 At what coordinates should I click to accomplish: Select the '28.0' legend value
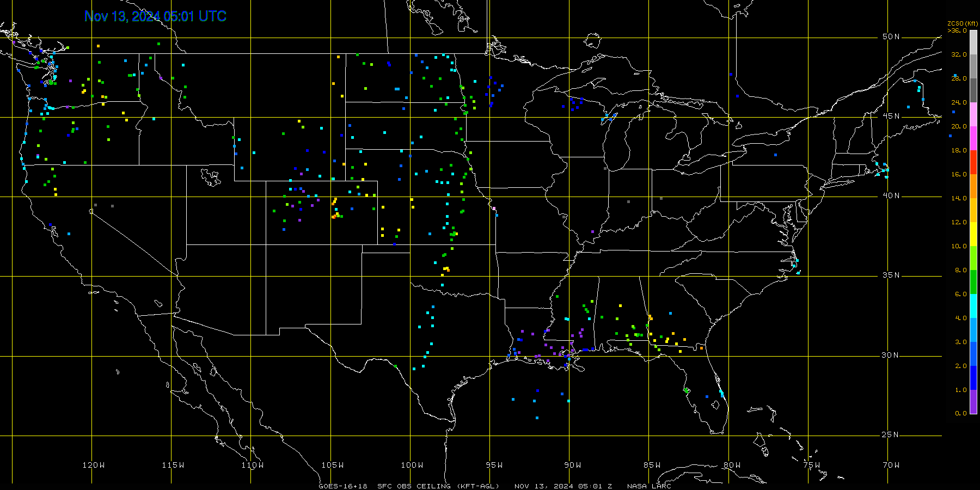(959, 78)
